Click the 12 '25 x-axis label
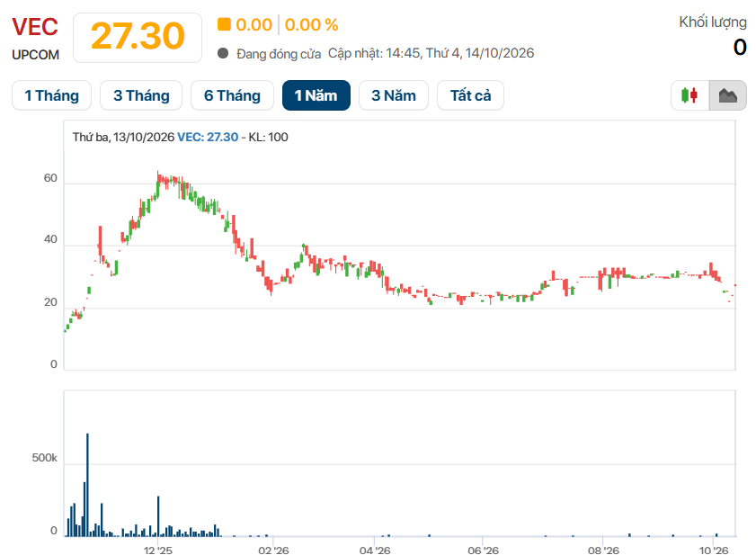Image resolution: width=756 pixels, height=555 pixels. (x=157, y=551)
